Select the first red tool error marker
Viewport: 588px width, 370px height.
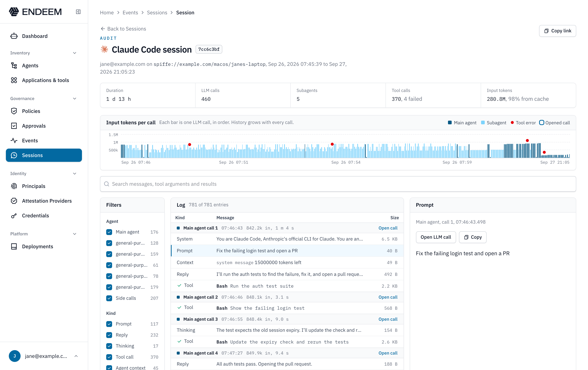click(x=189, y=144)
